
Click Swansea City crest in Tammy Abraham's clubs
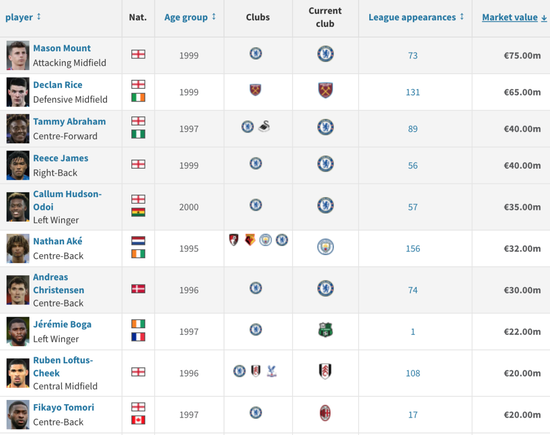point(264,126)
